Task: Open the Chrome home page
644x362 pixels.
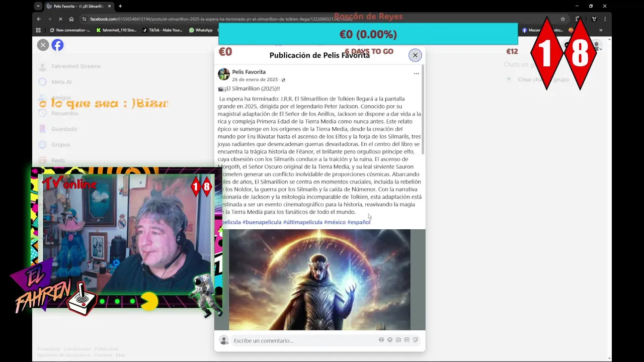Action: [x=71, y=19]
